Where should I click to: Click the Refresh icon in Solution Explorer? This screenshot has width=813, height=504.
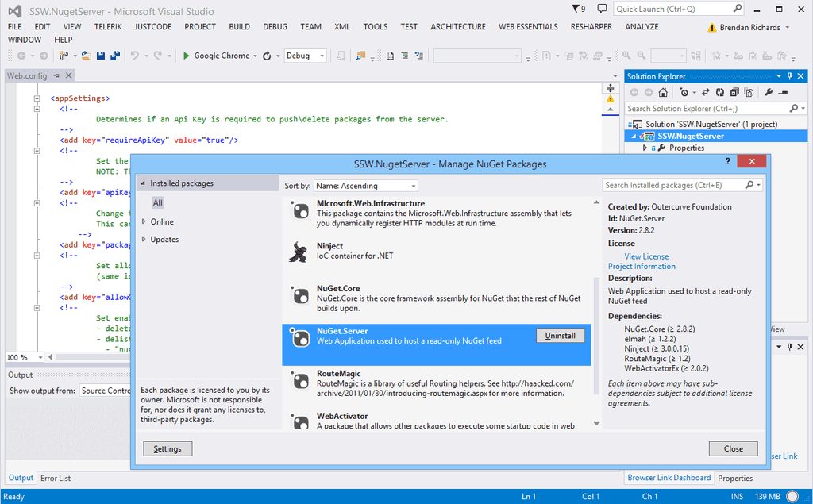(719, 93)
